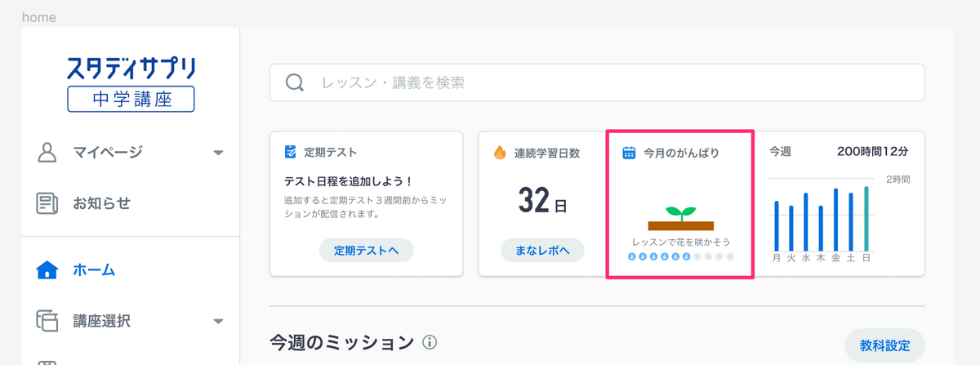Click the 定期テストへ button
The height and width of the screenshot is (365, 980).
tap(366, 251)
